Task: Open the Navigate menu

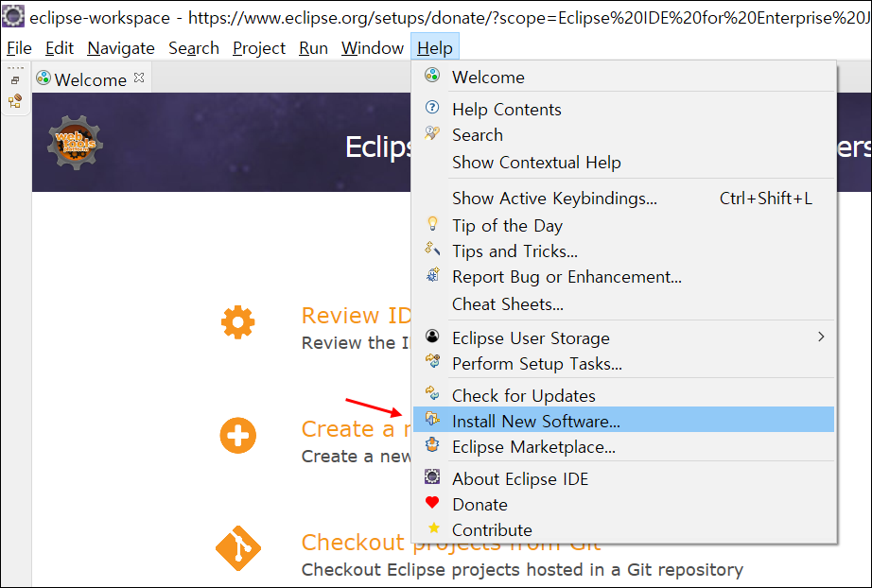Action: click(121, 48)
